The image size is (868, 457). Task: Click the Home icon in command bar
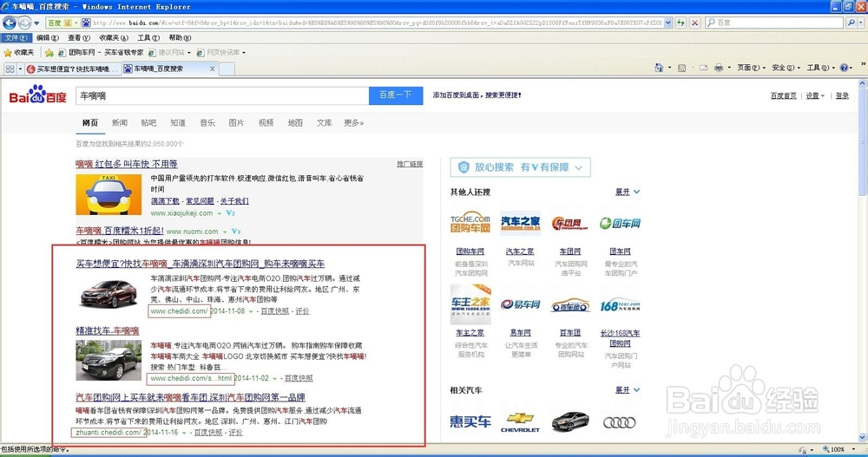[659, 68]
